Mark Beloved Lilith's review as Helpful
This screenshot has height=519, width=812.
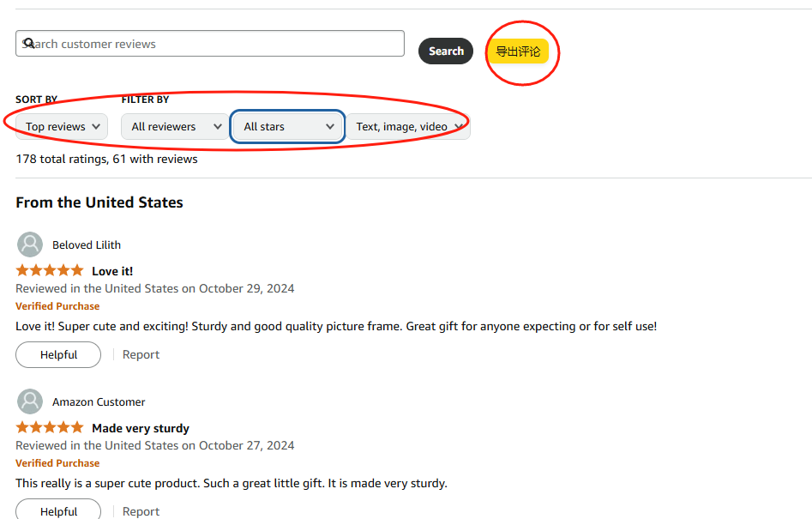58,355
